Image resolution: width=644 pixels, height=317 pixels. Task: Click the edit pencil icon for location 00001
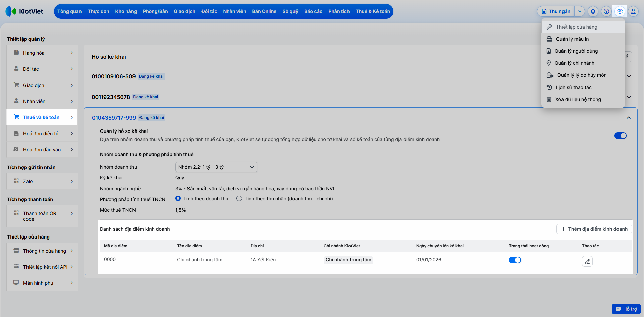(587, 261)
